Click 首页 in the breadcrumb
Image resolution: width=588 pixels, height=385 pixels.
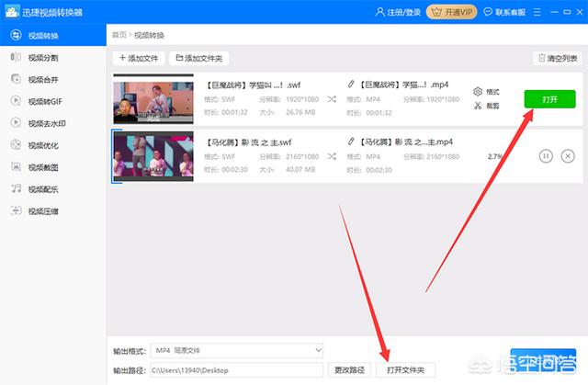(x=119, y=35)
